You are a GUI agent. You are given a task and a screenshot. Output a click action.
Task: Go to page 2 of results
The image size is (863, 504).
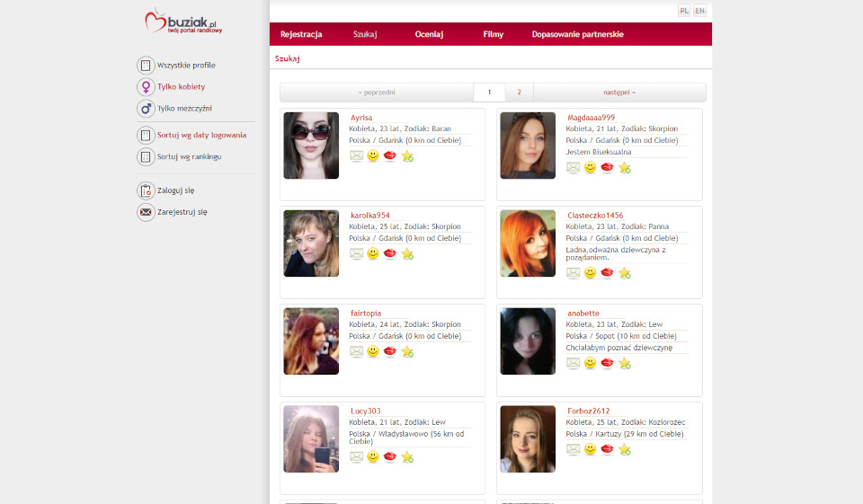pos(519,93)
